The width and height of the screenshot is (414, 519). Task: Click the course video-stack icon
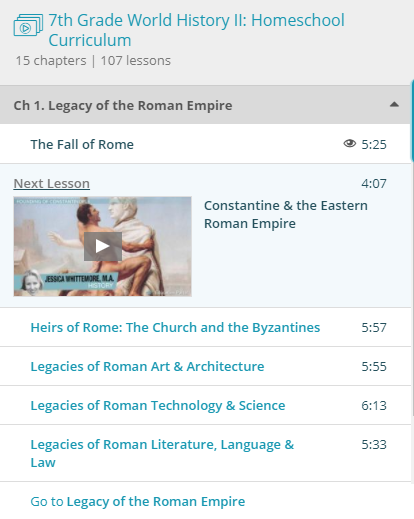[28, 25]
